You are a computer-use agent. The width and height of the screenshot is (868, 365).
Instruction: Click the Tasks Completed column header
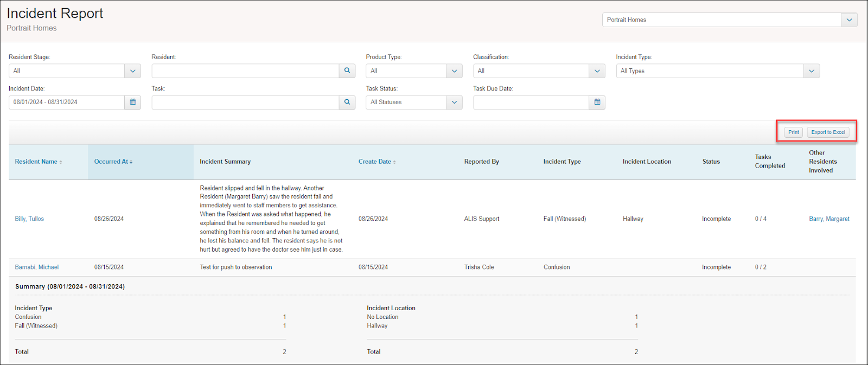pyautogui.click(x=770, y=161)
